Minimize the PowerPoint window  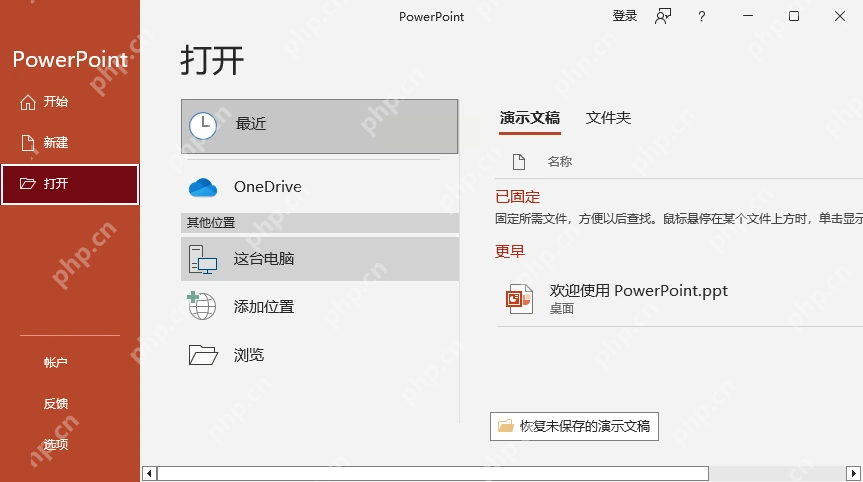click(747, 16)
